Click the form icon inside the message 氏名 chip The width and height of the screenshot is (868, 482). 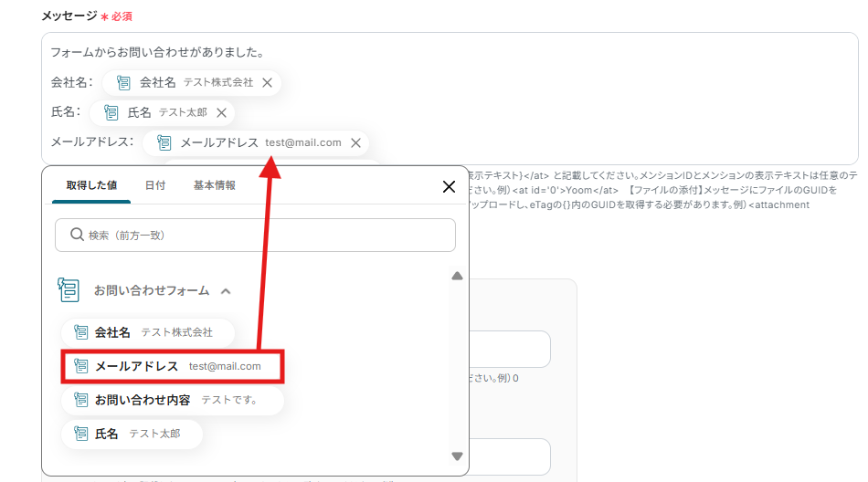[111, 113]
